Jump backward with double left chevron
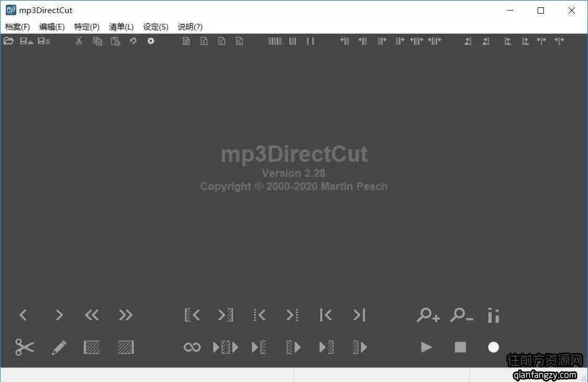This screenshot has height=382, width=588. pos(92,315)
